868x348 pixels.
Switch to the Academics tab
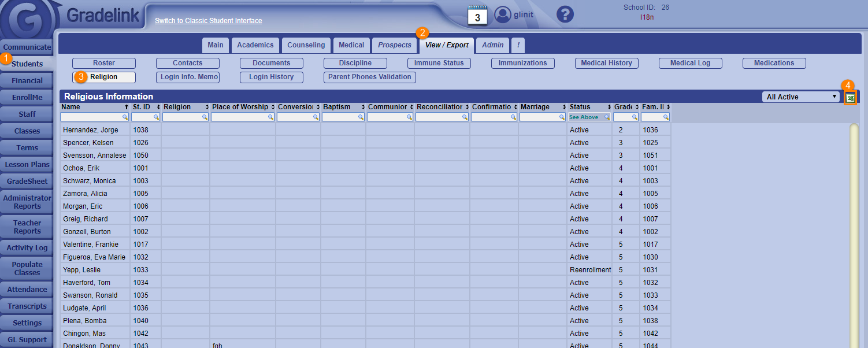pyautogui.click(x=255, y=45)
